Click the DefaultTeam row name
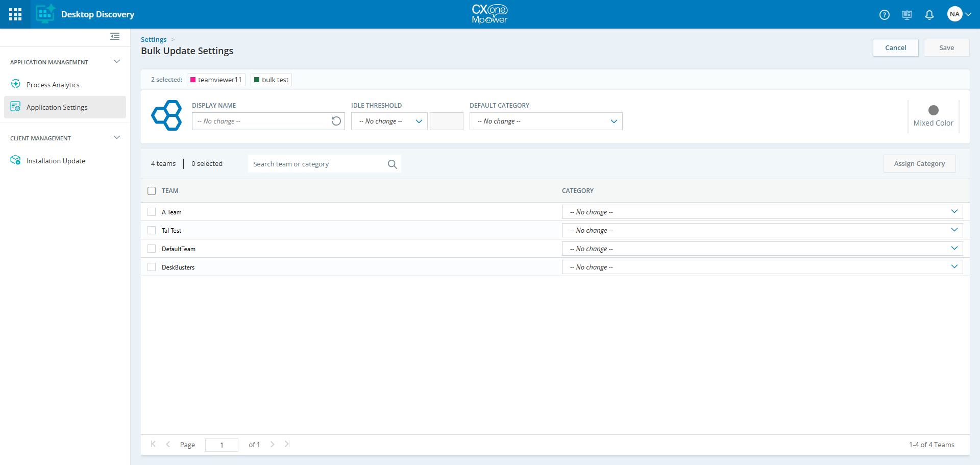This screenshot has width=980, height=465. click(179, 249)
